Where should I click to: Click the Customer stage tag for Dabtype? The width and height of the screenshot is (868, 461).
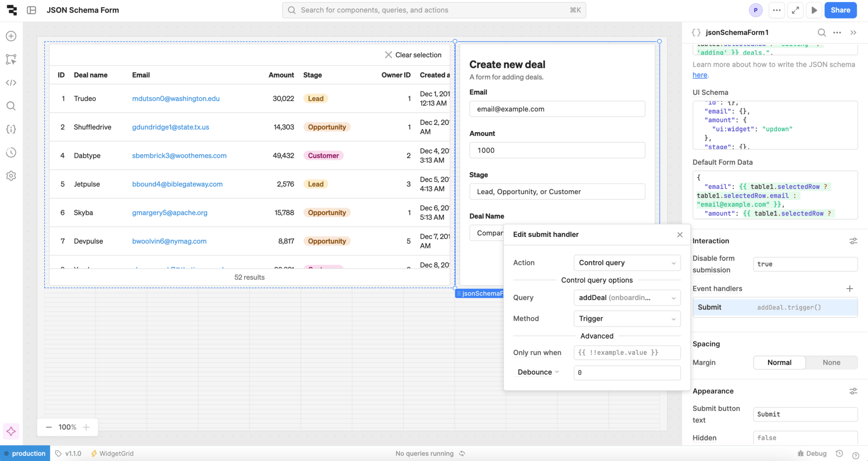pyautogui.click(x=323, y=156)
